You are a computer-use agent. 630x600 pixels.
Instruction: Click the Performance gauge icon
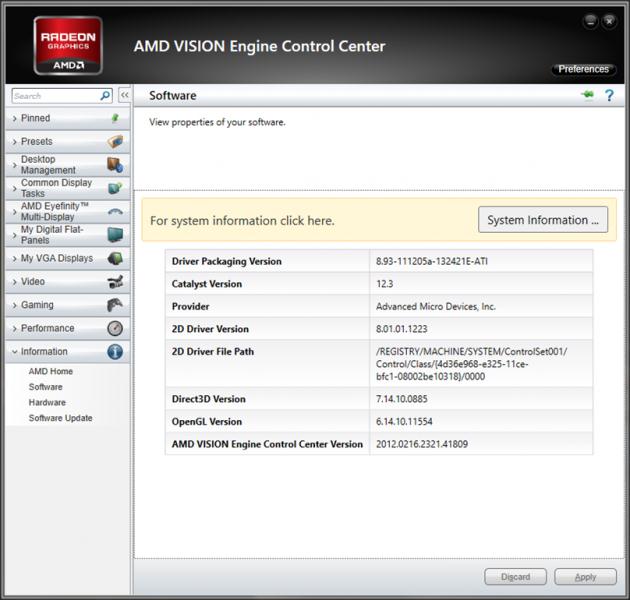(x=115, y=328)
